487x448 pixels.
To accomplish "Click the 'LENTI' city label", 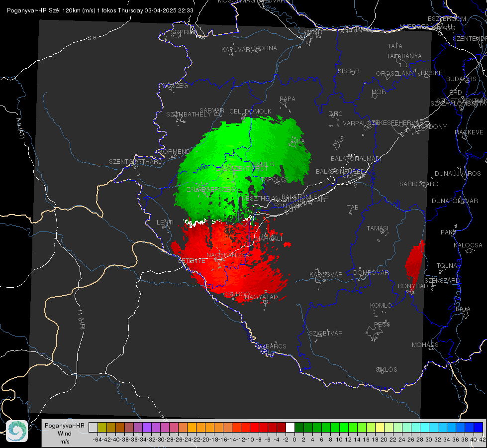I will (x=165, y=223).
